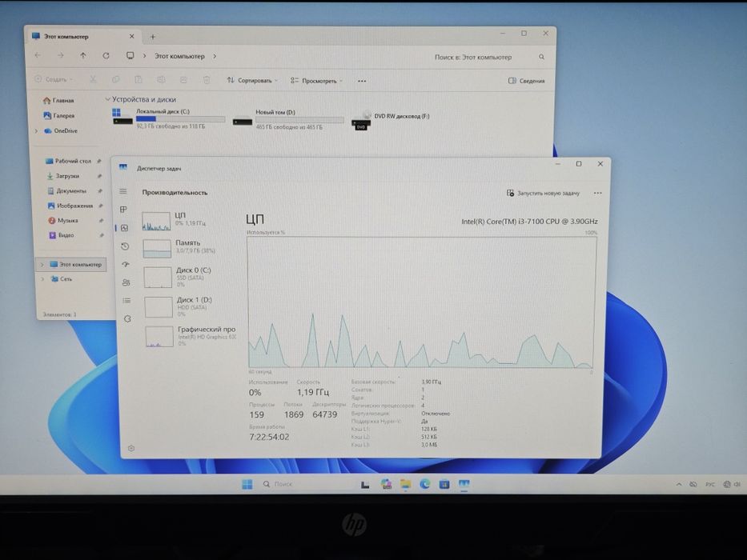Expand OneDrive node in sidebar
This screenshot has height=560, width=747.
click(36, 131)
